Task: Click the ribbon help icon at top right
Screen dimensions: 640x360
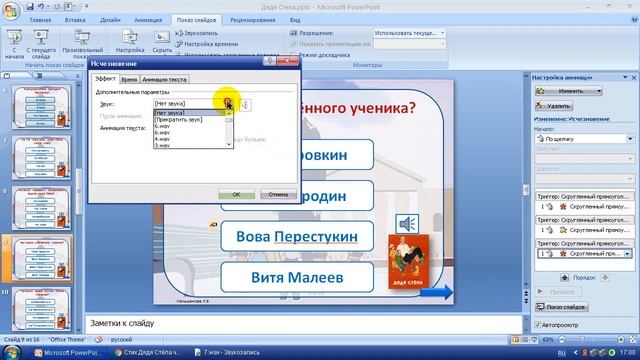Action: (634, 20)
